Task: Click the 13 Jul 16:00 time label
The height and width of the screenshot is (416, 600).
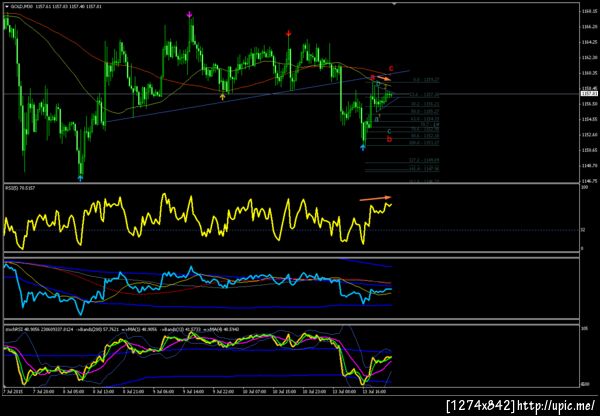Action: [375, 392]
